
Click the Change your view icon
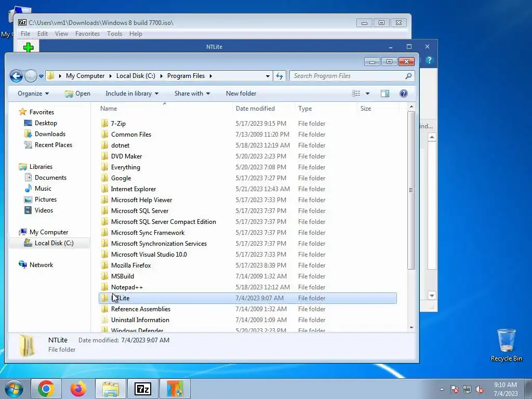pos(356,94)
